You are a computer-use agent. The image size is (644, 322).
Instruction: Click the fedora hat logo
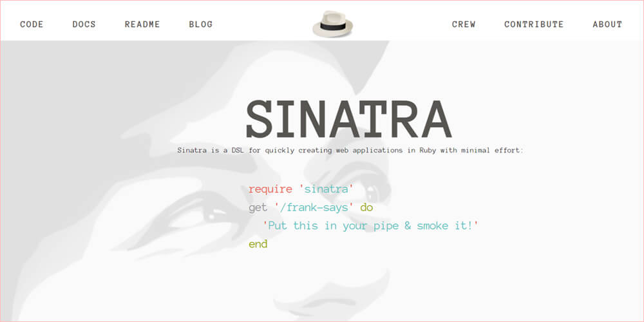(x=333, y=24)
